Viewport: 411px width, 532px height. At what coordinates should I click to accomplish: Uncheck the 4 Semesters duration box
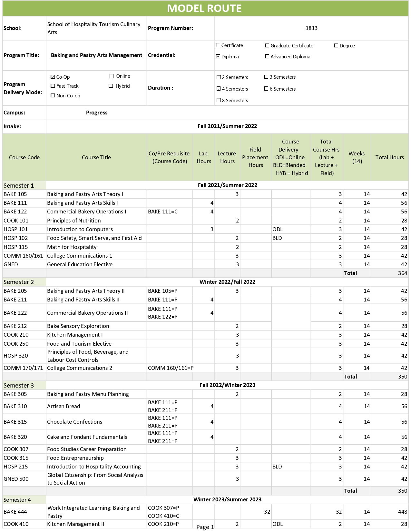219,89
